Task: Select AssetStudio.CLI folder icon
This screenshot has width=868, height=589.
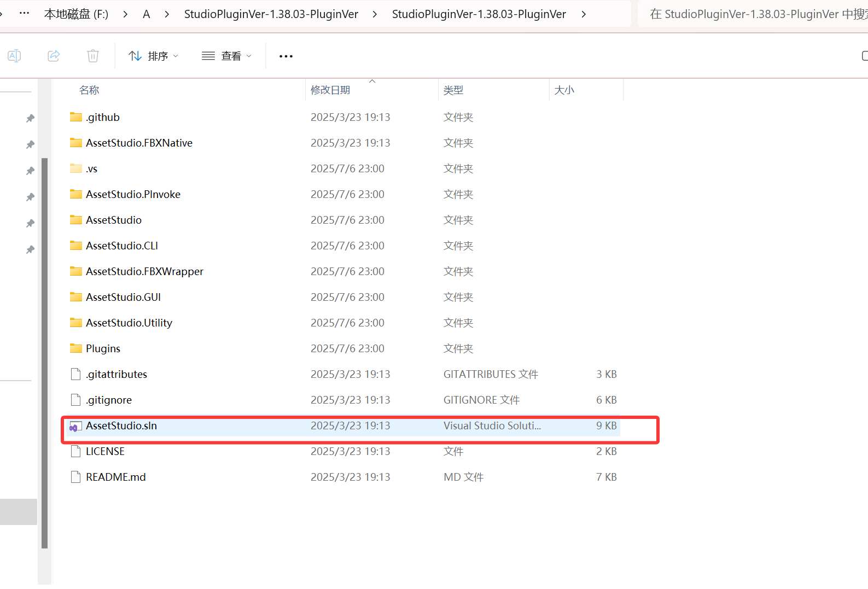Action: tap(76, 246)
